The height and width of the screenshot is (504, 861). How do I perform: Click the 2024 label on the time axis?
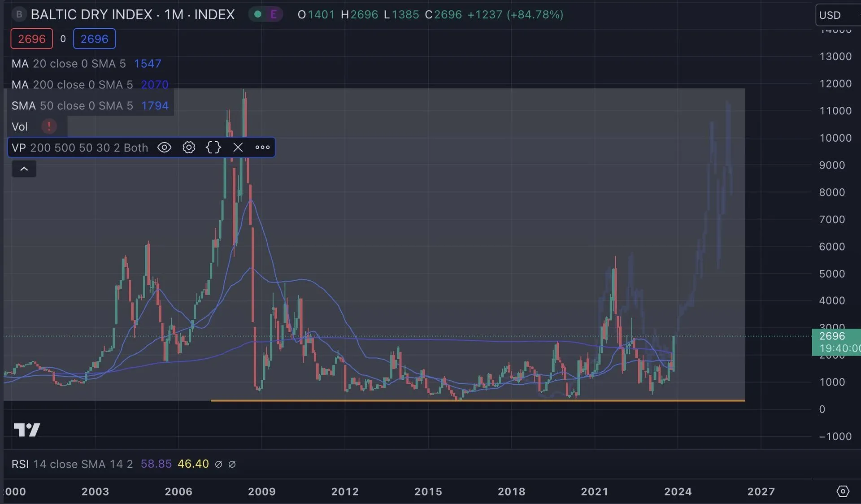(x=678, y=491)
